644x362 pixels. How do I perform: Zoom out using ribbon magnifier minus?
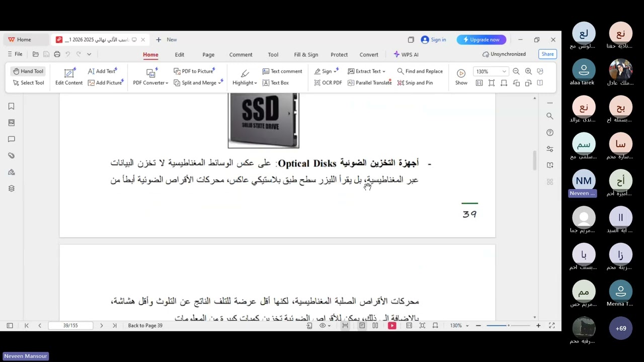[x=516, y=71]
